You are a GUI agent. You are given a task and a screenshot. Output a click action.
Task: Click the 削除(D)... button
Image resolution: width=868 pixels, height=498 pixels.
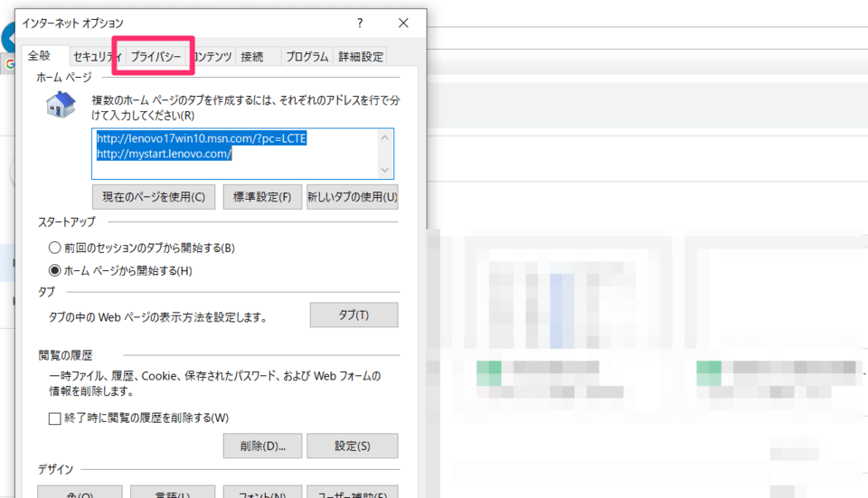262,446
